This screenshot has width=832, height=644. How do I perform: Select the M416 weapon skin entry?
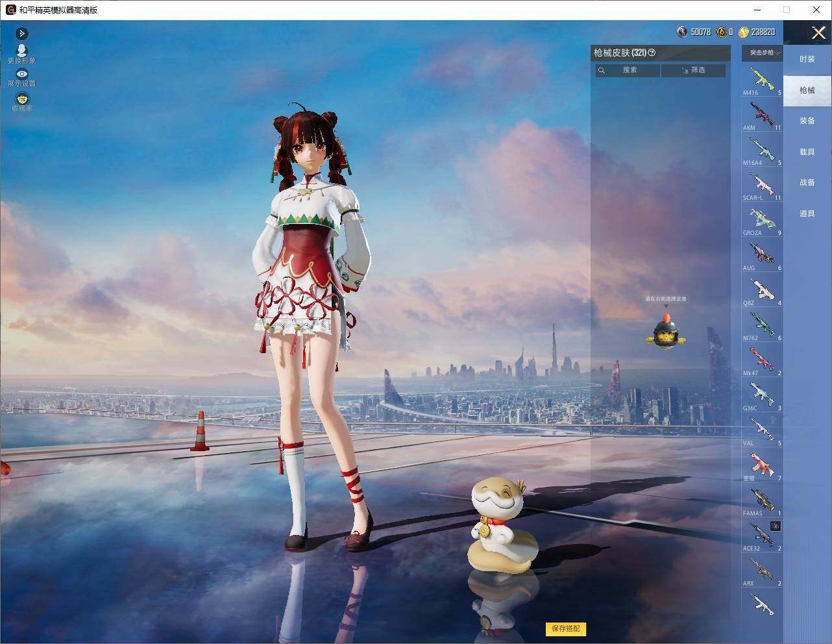click(x=762, y=80)
